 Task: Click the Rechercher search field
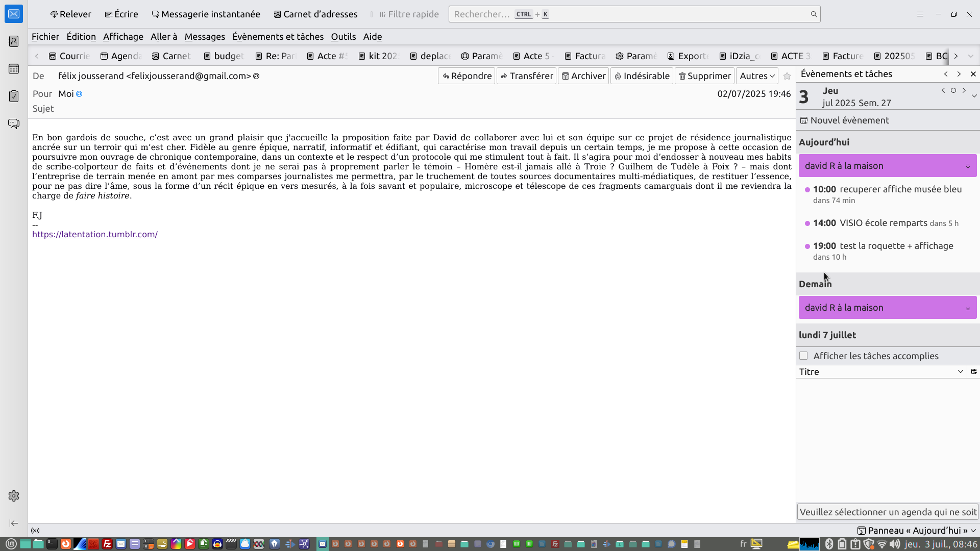(633, 14)
